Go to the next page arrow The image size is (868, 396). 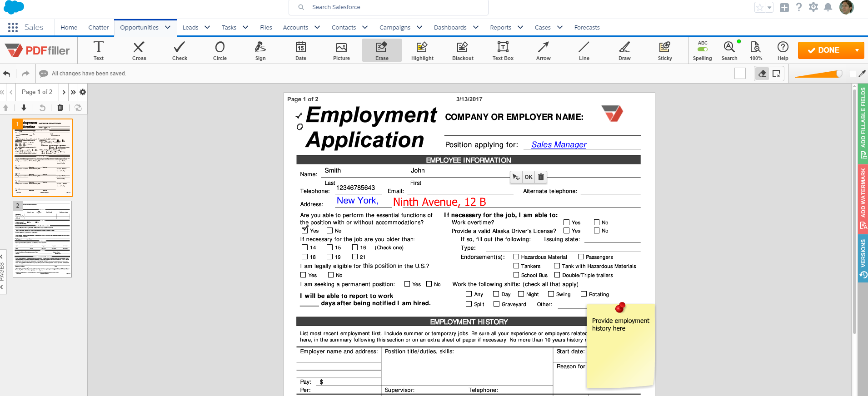click(x=64, y=92)
